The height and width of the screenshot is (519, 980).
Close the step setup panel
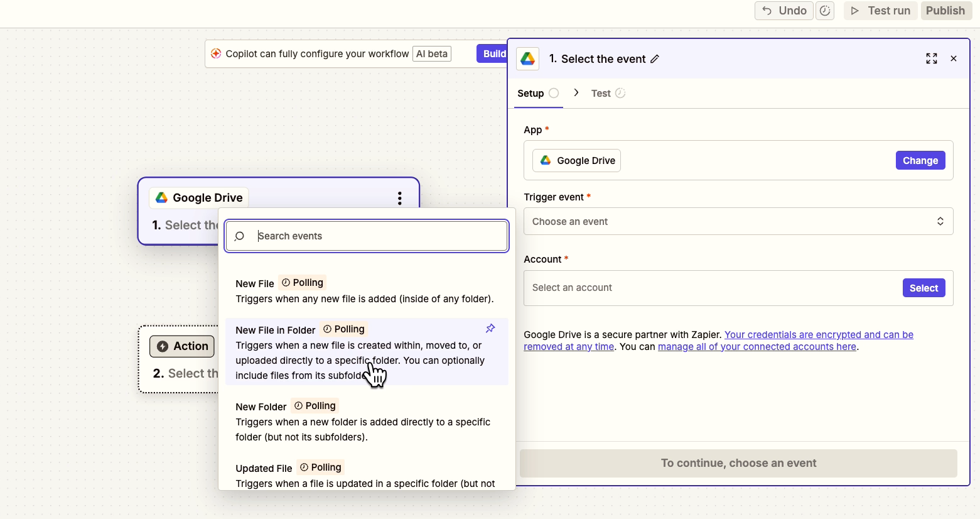point(954,58)
